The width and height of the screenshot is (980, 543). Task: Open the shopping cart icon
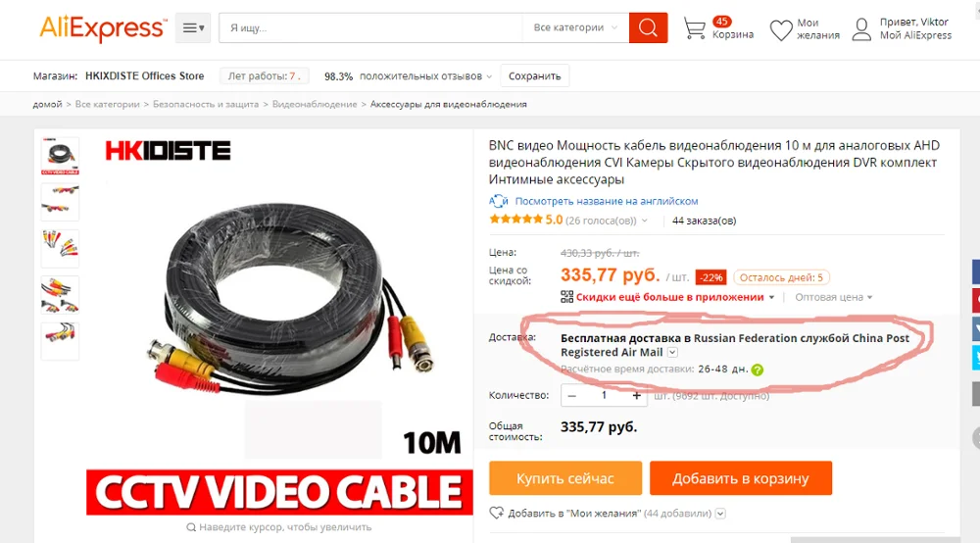point(695,28)
